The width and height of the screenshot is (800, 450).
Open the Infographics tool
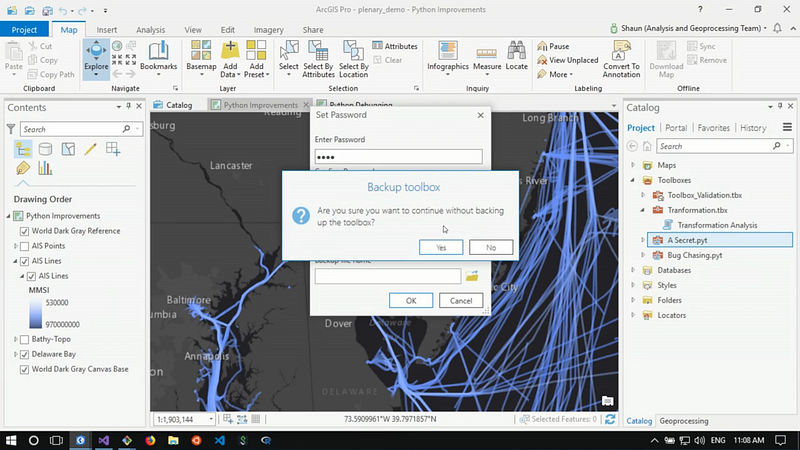447,59
